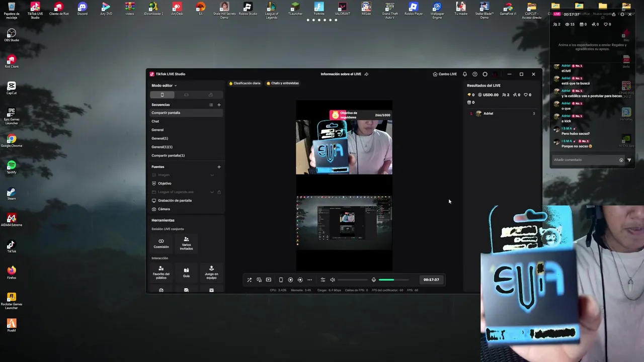Open the Coemisión co-host tool
The height and width of the screenshot is (362, 644).
pyautogui.click(x=161, y=243)
